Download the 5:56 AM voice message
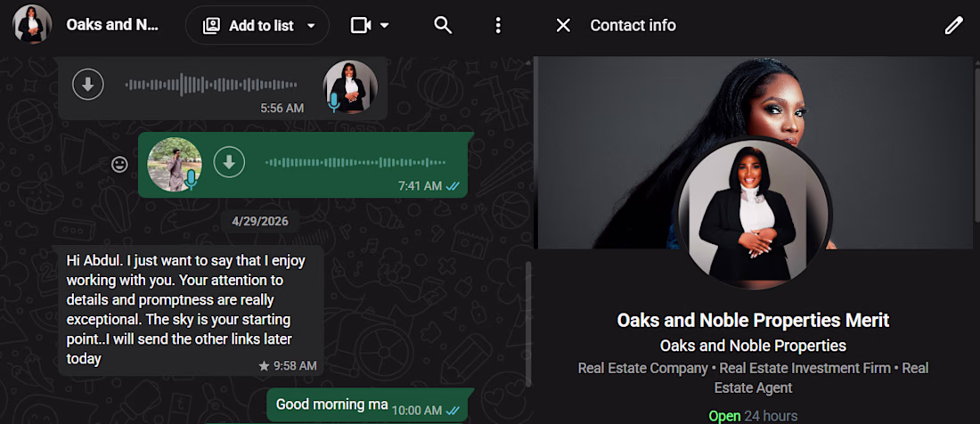Viewport: 980px width, 424px height. 88,84
